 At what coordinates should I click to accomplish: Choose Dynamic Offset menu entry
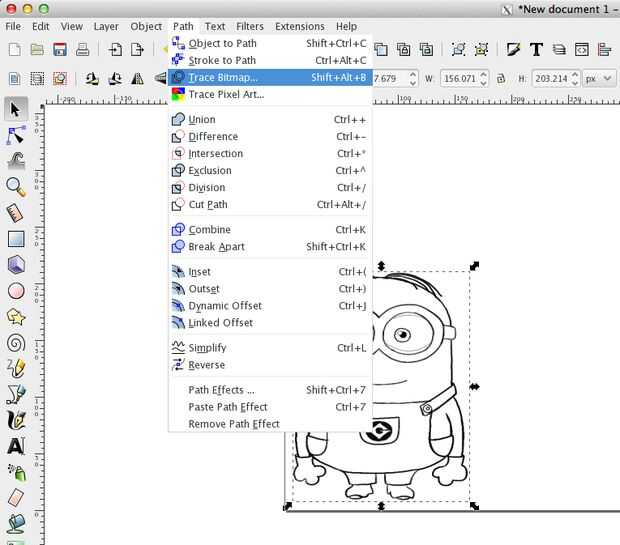[270, 306]
